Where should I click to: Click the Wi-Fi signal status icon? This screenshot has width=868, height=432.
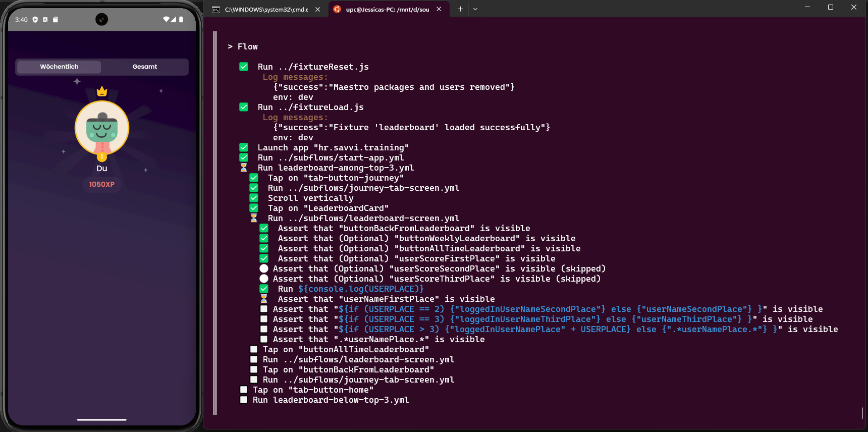166,20
